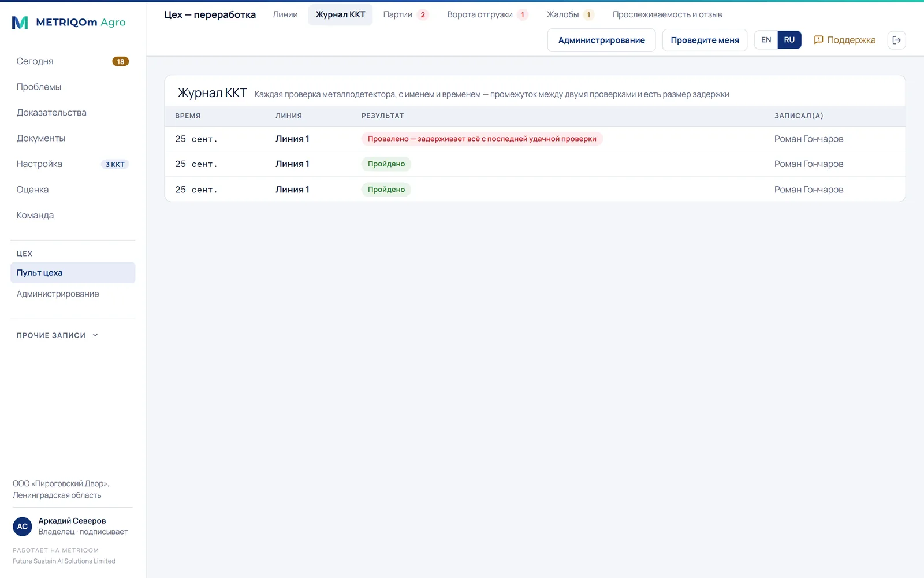
Task: Go to Прослеживаемость и отзыв tab
Action: (667, 14)
